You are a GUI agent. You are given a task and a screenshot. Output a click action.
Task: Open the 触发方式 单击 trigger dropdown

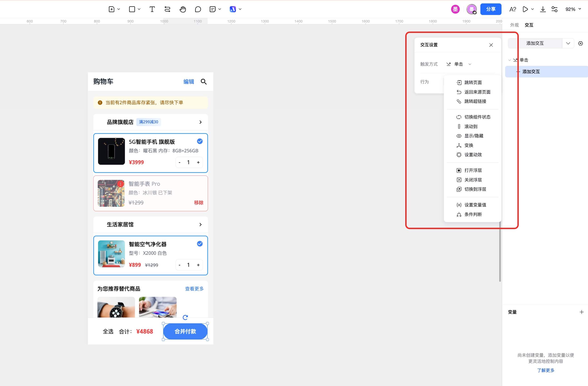tap(459, 64)
